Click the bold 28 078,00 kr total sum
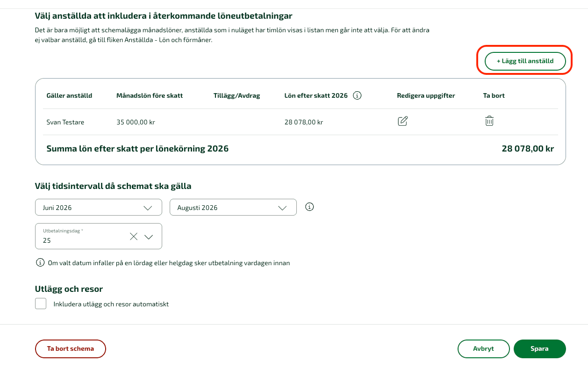 [x=528, y=149]
